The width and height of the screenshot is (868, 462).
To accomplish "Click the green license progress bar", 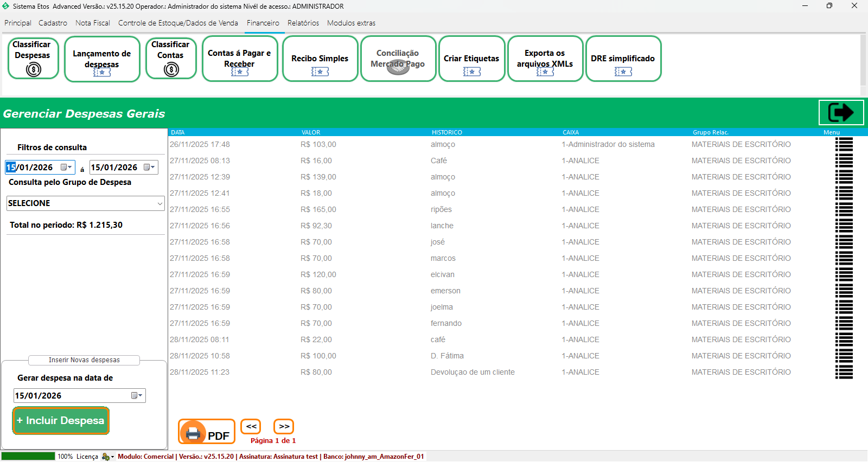I will pos(28,457).
